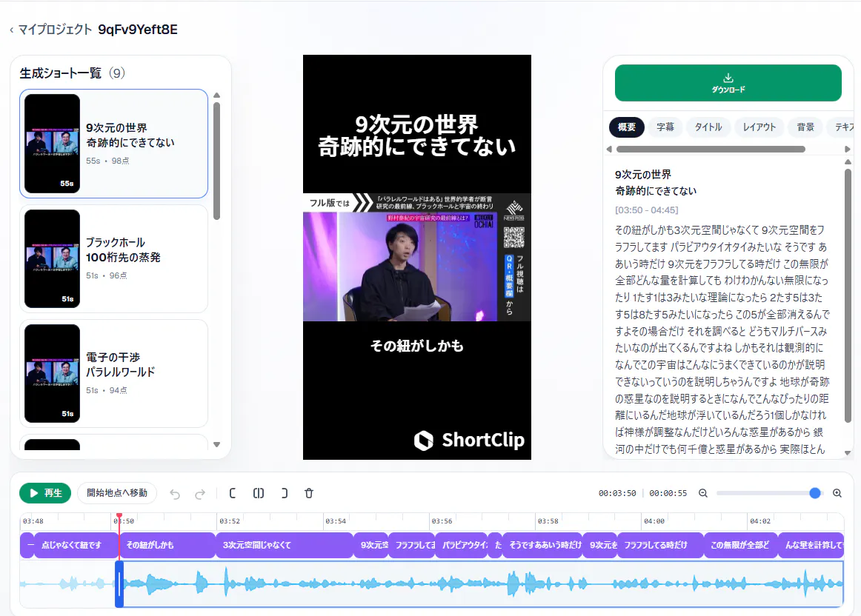The height and width of the screenshot is (616, 861).
Task: Click the video preview player
Action: [416, 257]
